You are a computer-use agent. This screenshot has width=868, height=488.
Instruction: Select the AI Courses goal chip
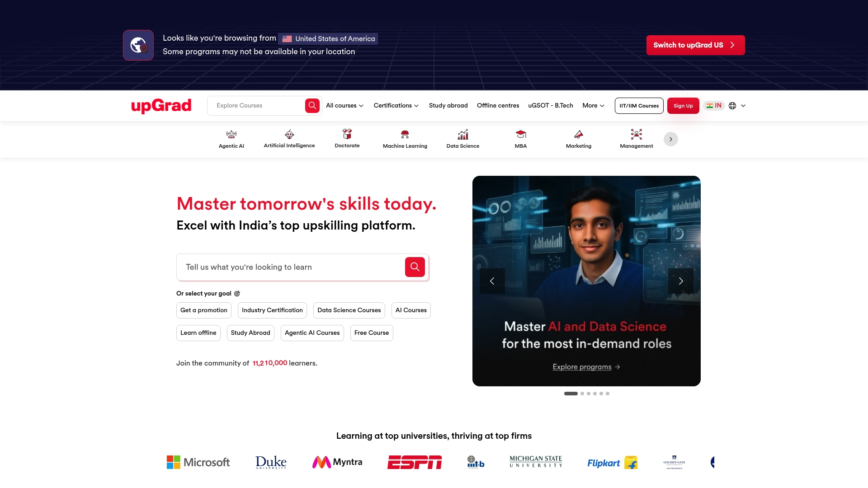[x=411, y=310]
